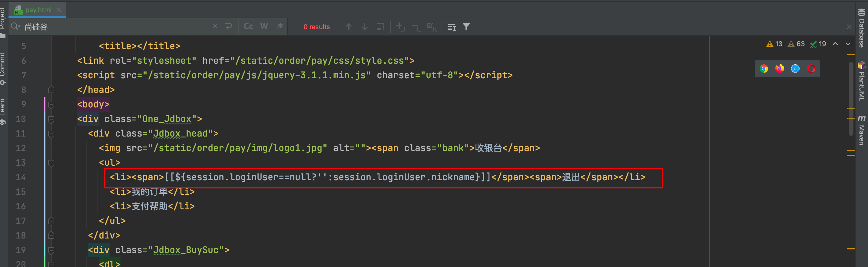
Task: Open the Commit tool window
Action: (3, 69)
